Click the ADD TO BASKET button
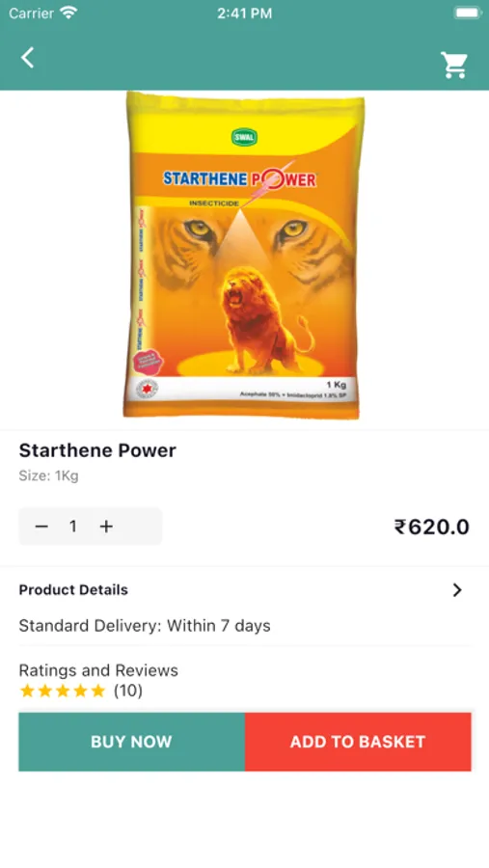489x868 pixels. [x=358, y=742]
